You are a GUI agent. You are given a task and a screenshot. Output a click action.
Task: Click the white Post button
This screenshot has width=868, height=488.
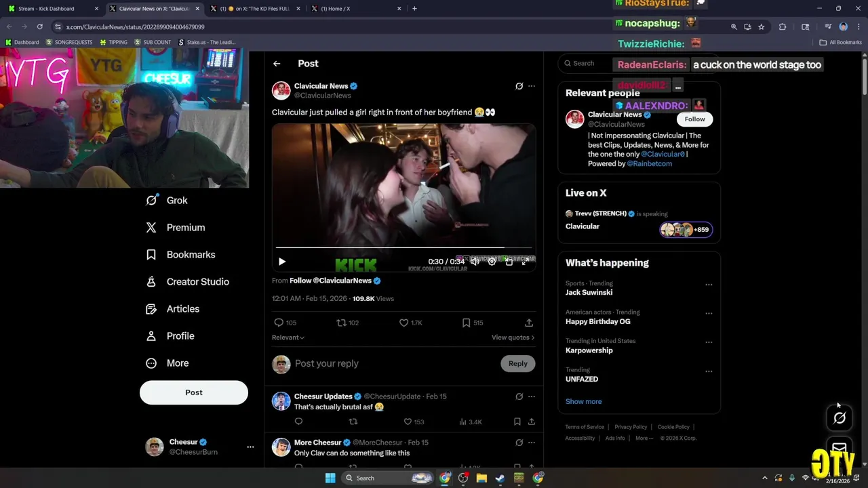(194, 392)
